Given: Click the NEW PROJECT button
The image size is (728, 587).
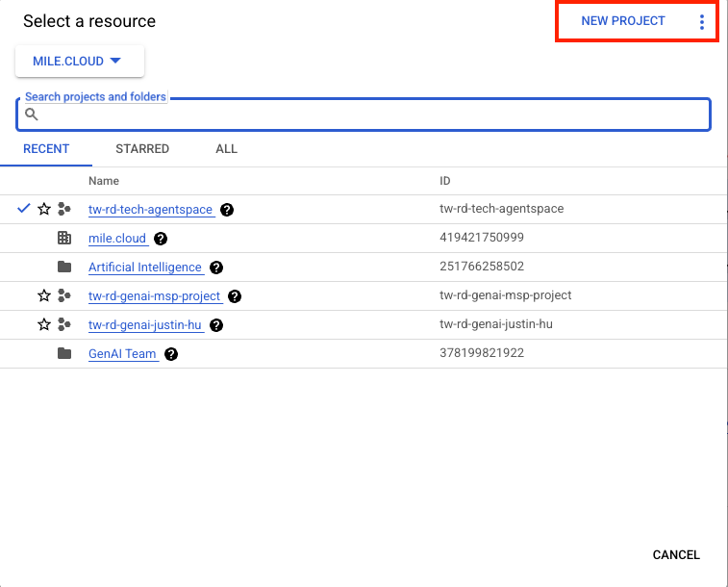Looking at the screenshot, I should point(623,21).
